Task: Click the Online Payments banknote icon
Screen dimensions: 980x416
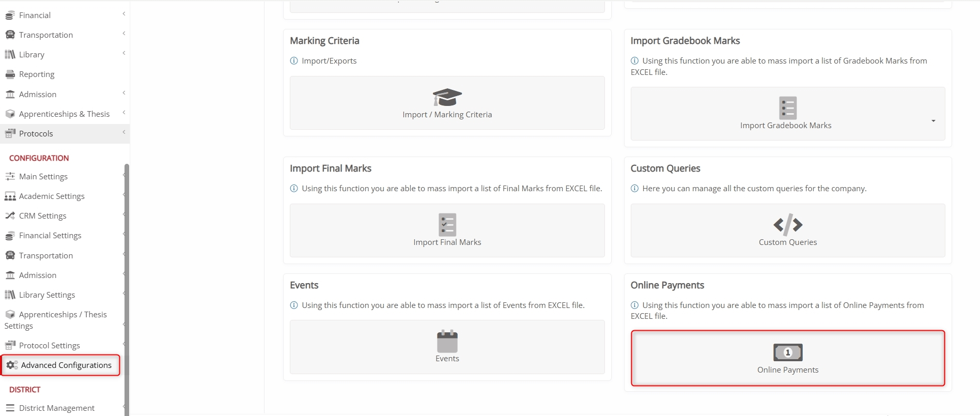Action: (x=787, y=352)
